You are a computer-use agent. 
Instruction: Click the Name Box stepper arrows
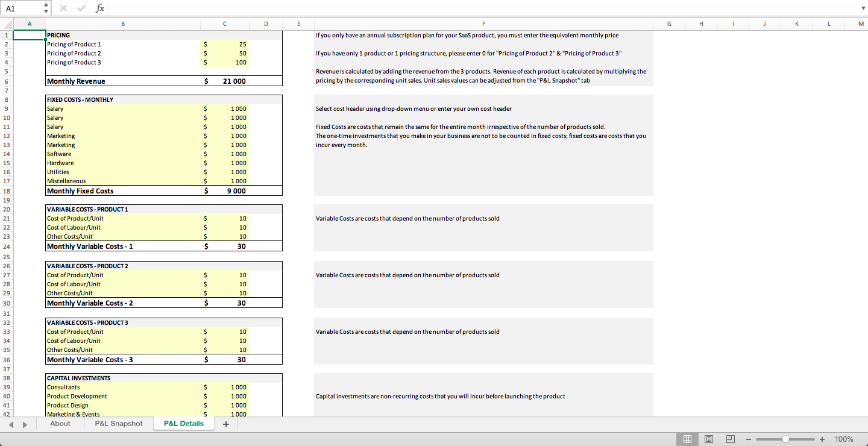tap(47, 8)
